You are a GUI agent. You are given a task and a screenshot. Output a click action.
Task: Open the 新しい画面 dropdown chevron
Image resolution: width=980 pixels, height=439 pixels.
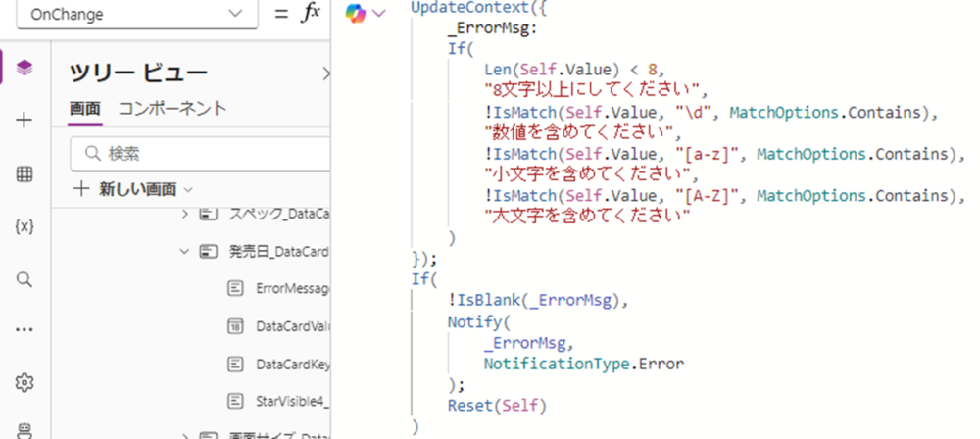pos(188,189)
